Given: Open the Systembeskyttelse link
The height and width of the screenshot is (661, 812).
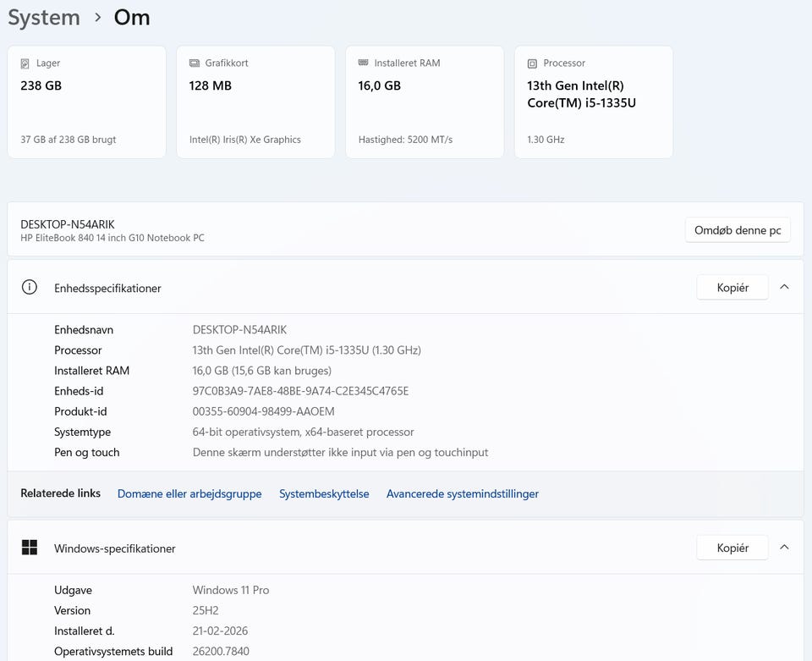Looking at the screenshot, I should (x=324, y=493).
